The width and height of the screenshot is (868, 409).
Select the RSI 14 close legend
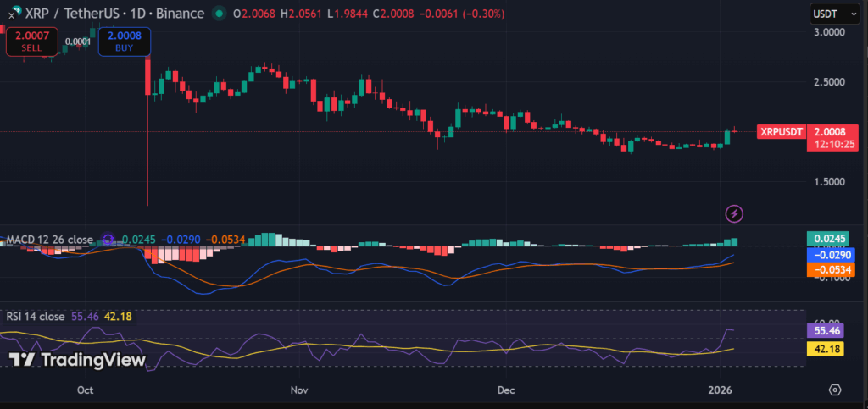pyautogui.click(x=35, y=317)
